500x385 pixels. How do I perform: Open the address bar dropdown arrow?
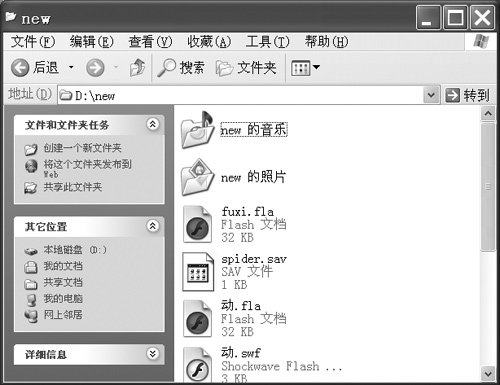click(431, 95)
